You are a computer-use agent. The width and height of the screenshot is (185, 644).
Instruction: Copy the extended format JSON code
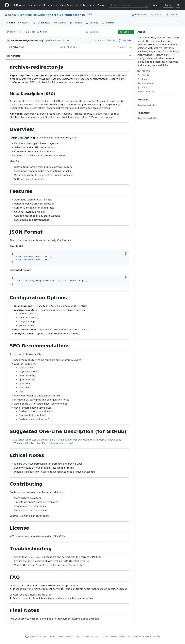pos(126,277)
